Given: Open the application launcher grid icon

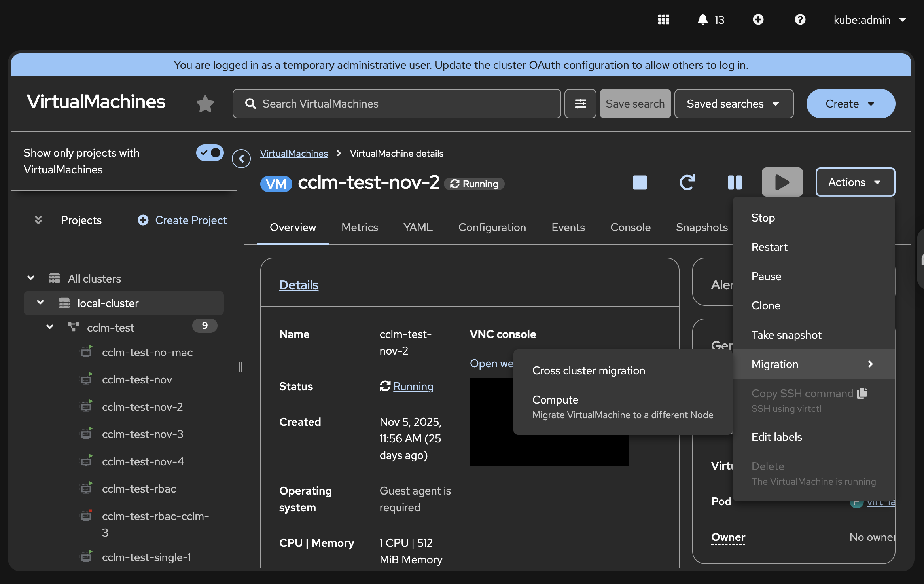Looking at the screenshot, I should 663,19.
